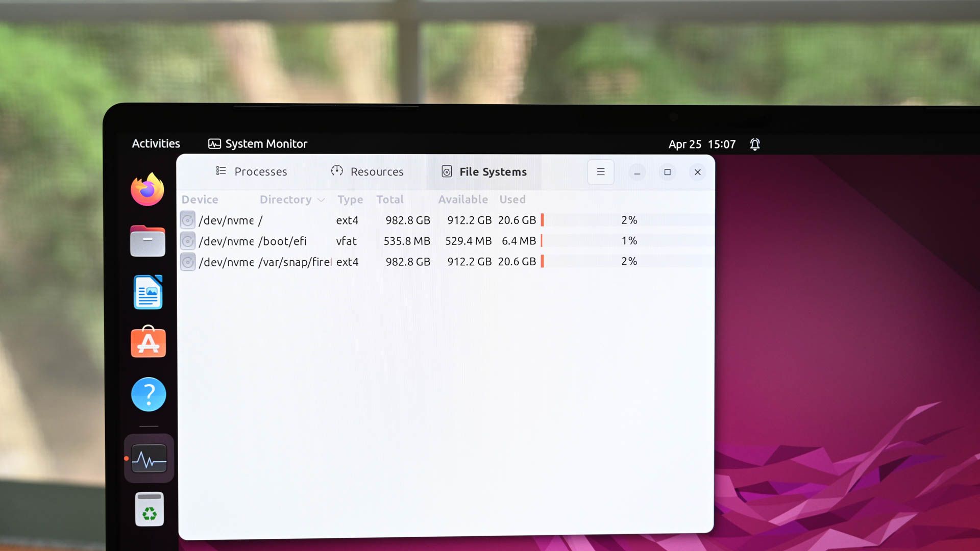Select System Monitor icon in dock
Image resolution: width=980 pixels, height=551 pixels.
pyautogui.click(x=149, y=459)
